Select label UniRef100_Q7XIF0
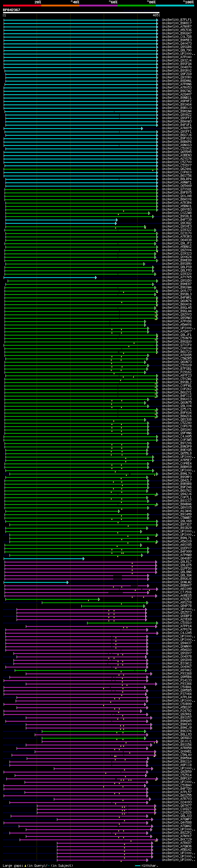Image resolution: width=197 pixels, height=868 pixels. click(176, 345)
